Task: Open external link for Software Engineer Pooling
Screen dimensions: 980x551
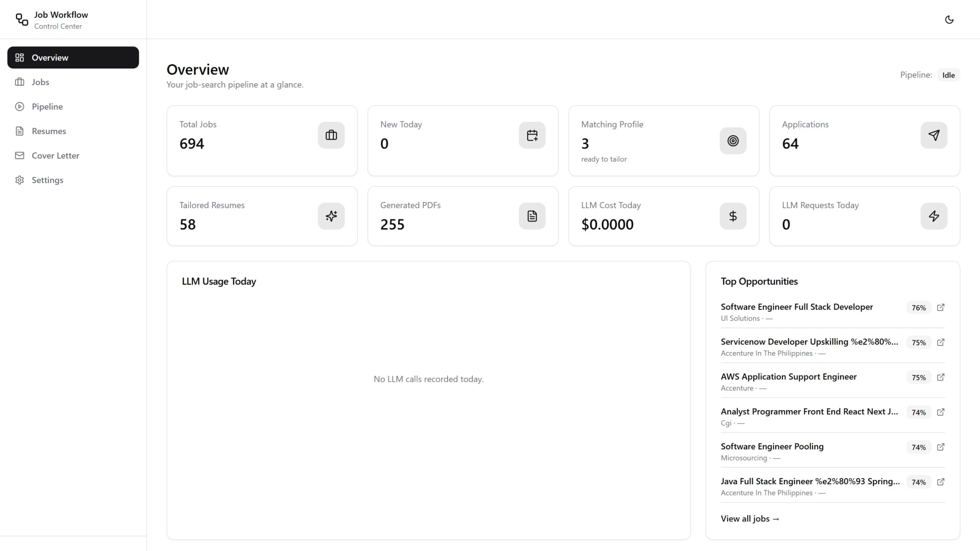Action: 941,447
